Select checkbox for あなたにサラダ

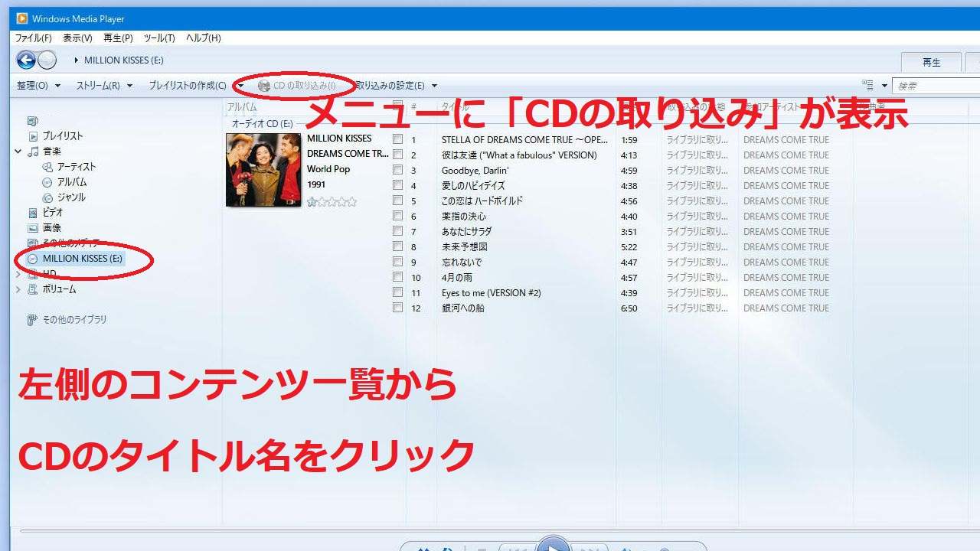coord(397,231)
